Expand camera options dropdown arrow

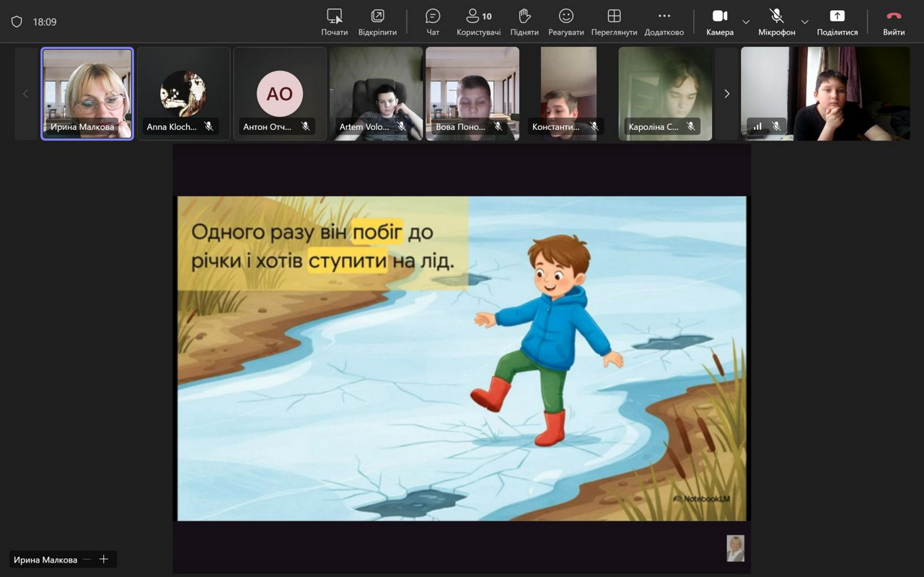click(x=746, y=22)
